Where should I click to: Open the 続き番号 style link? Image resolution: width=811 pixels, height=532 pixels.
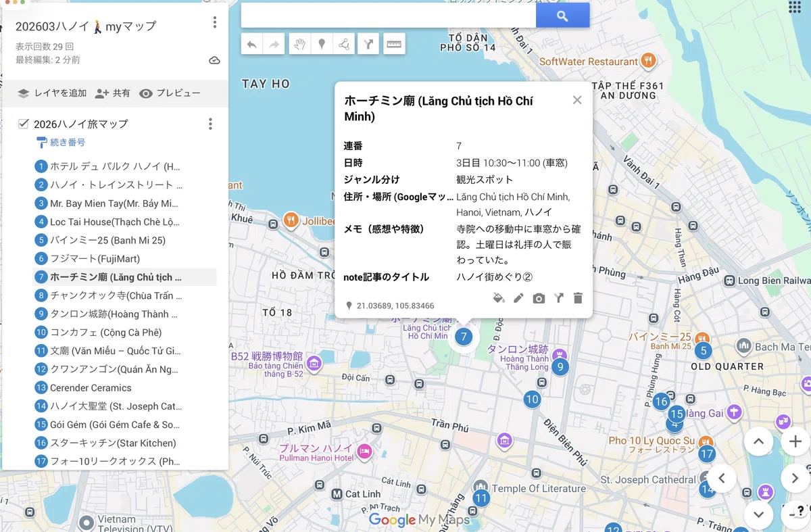click(x=61, y=143)
